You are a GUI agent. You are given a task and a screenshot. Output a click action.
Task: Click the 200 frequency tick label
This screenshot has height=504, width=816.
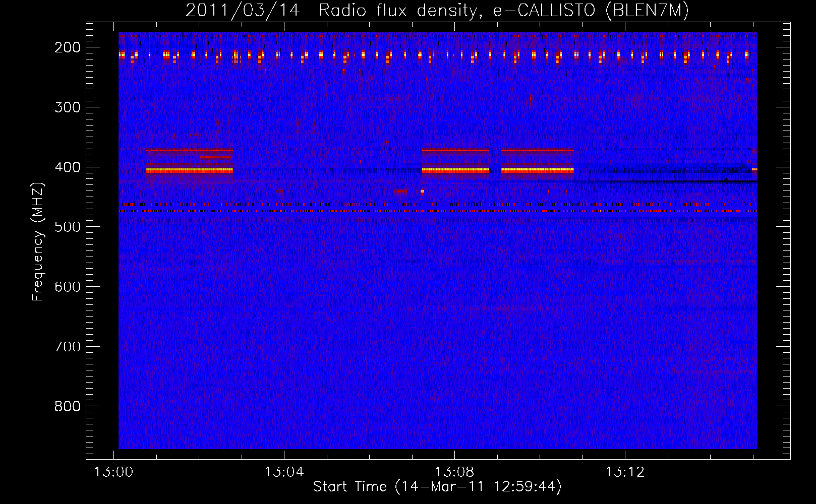click(68, 47)
